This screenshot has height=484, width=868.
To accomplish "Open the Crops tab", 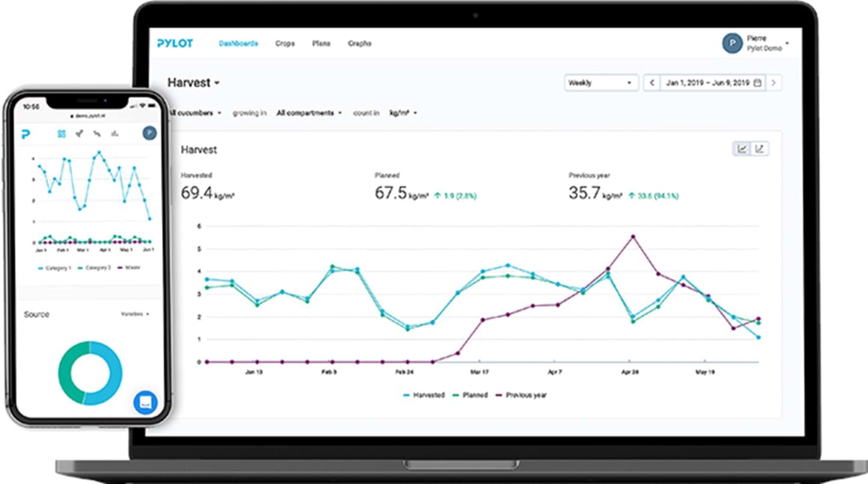I will click(285, 43).
